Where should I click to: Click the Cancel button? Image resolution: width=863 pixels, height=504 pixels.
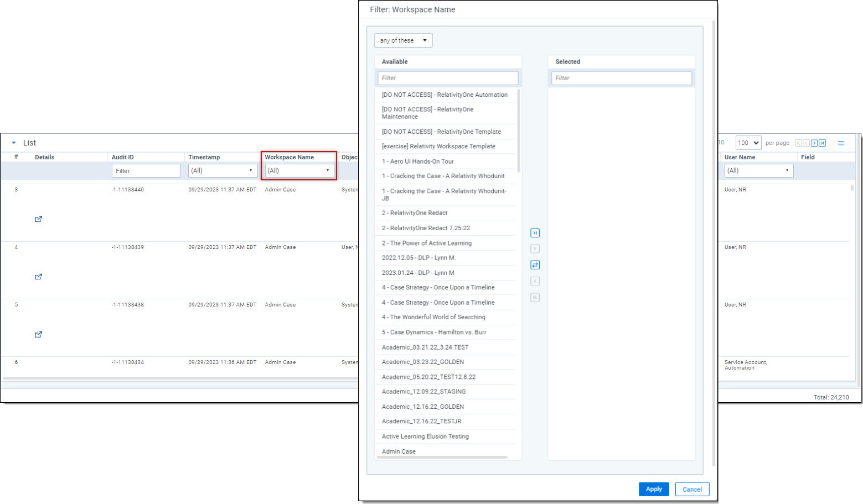click(x=692, y=489)
